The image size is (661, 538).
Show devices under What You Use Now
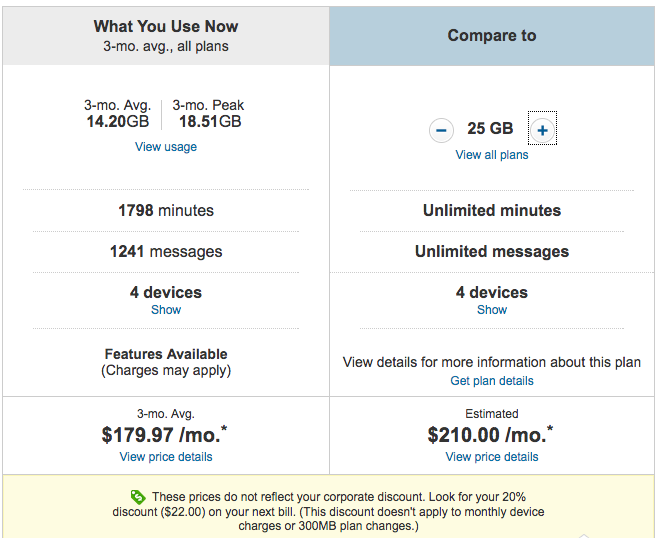pos(166,309)
